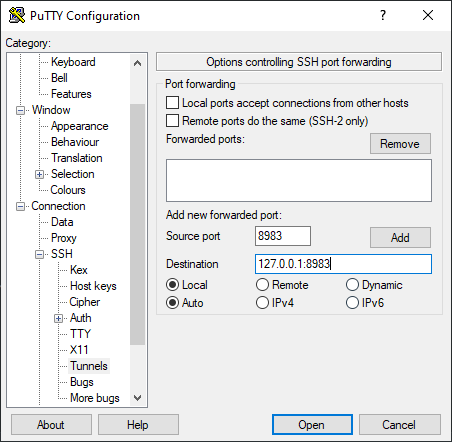The height and width of the screenshot is (442, 452).
Task: Open the Colours category
Action: point(68,190)
